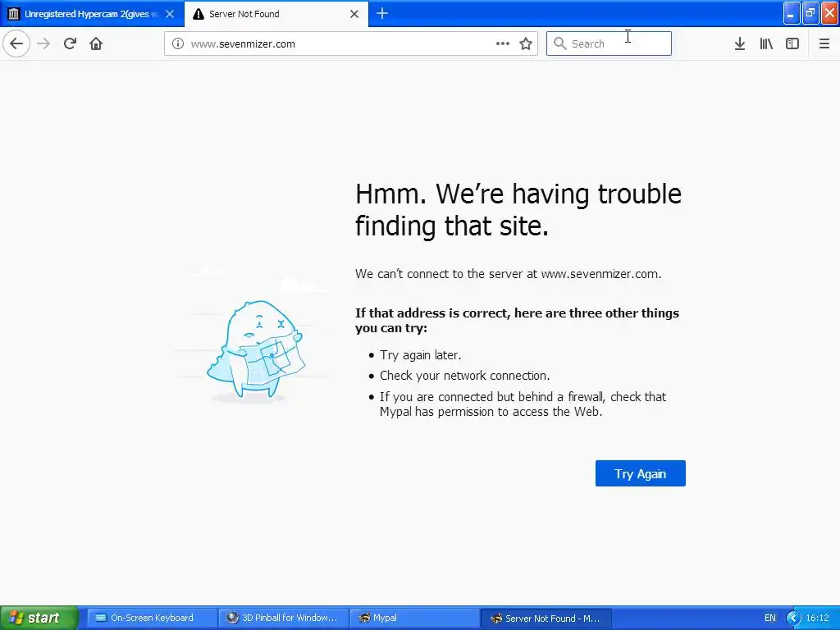Screen dimensions: 840x630
Task: Reload the current page
Action: (x=70, y=43)
